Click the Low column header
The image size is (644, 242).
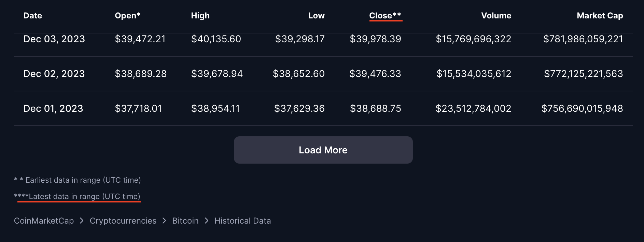(316, 16)
